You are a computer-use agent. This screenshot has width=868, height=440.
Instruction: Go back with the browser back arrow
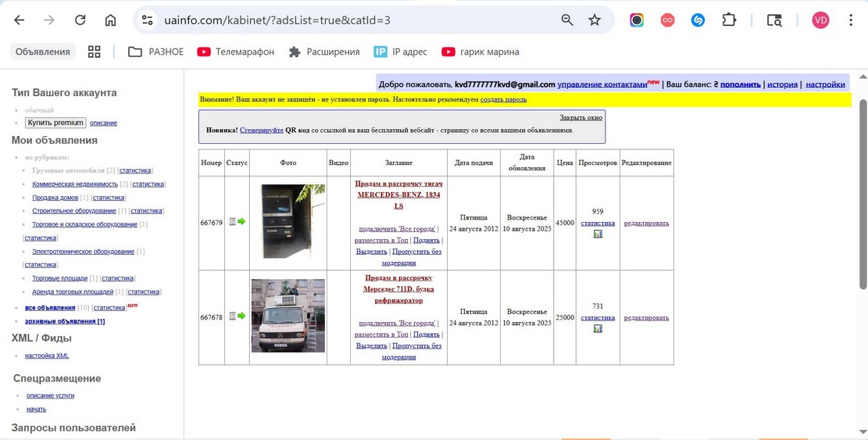click(20, 20)
